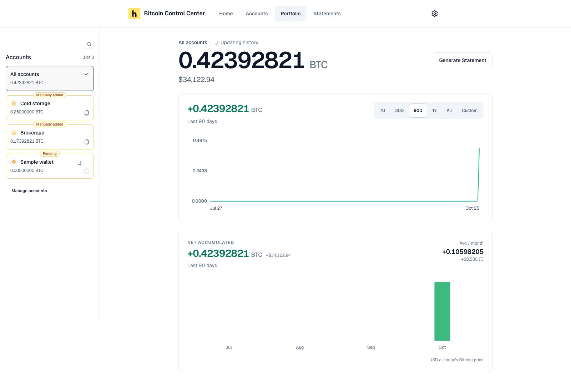Click the 'Updating history' status text

pos(239,42)
